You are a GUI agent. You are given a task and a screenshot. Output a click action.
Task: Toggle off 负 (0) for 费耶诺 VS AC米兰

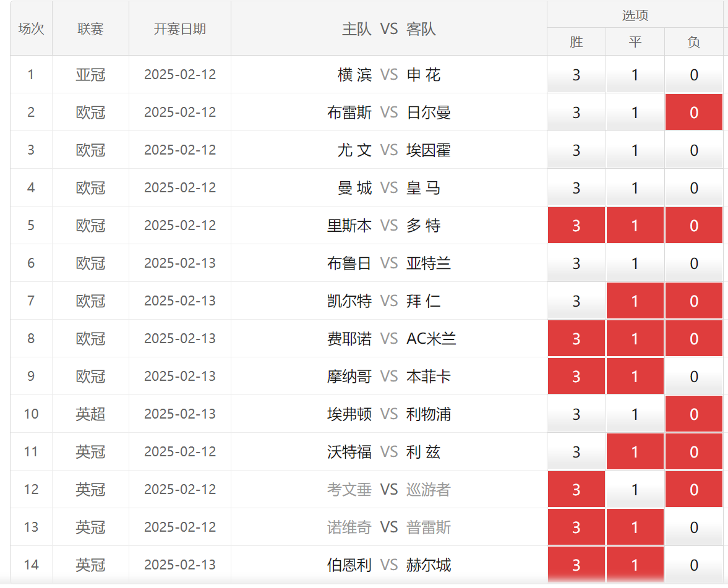click(693, 338)
